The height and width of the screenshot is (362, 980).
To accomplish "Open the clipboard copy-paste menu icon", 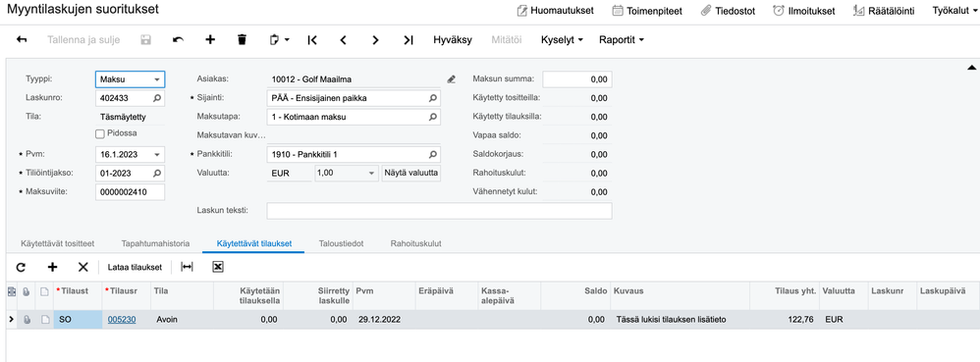I will 279,40.
